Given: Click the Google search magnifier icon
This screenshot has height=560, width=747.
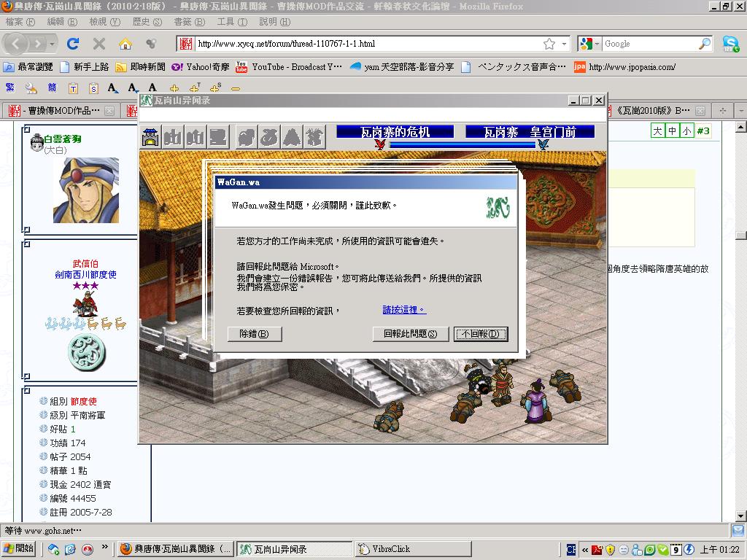Looking at the screenshot, I should point(704,44).
